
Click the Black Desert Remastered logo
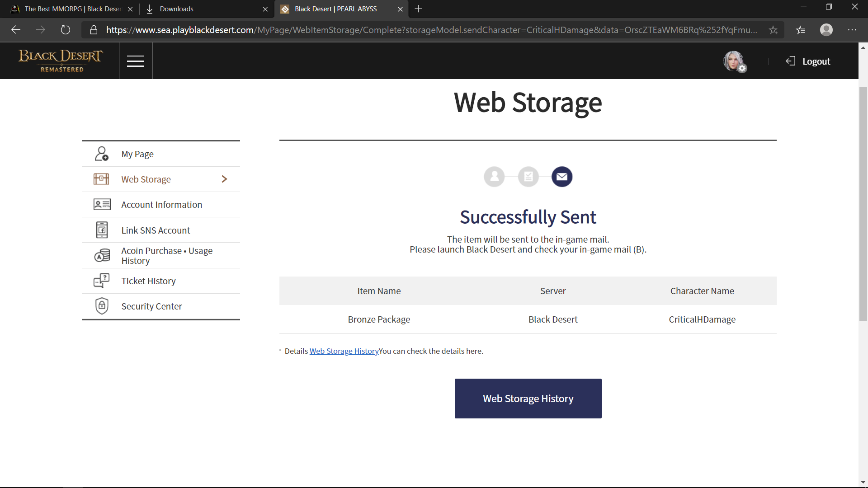click(61, 61)
